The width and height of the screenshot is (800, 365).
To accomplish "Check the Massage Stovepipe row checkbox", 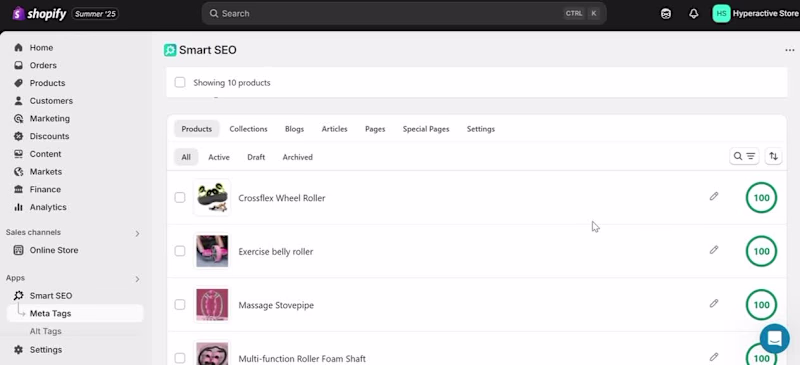I will click(180, 305).
